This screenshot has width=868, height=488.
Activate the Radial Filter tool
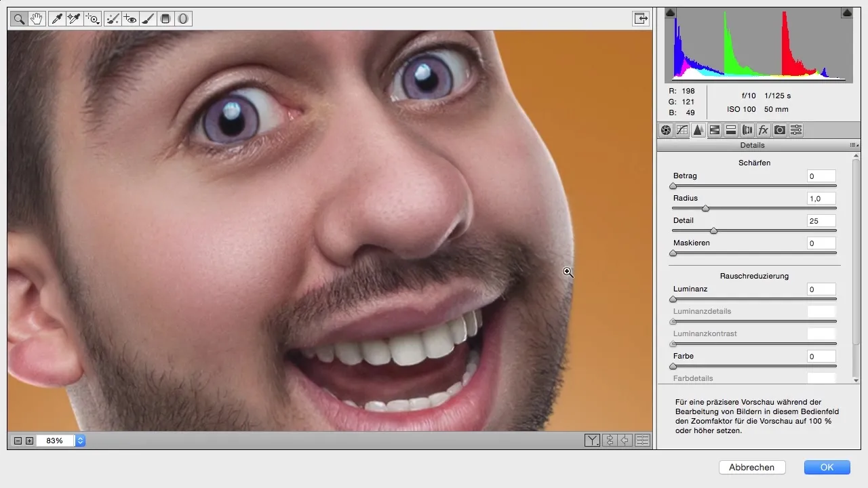(183, 19)
